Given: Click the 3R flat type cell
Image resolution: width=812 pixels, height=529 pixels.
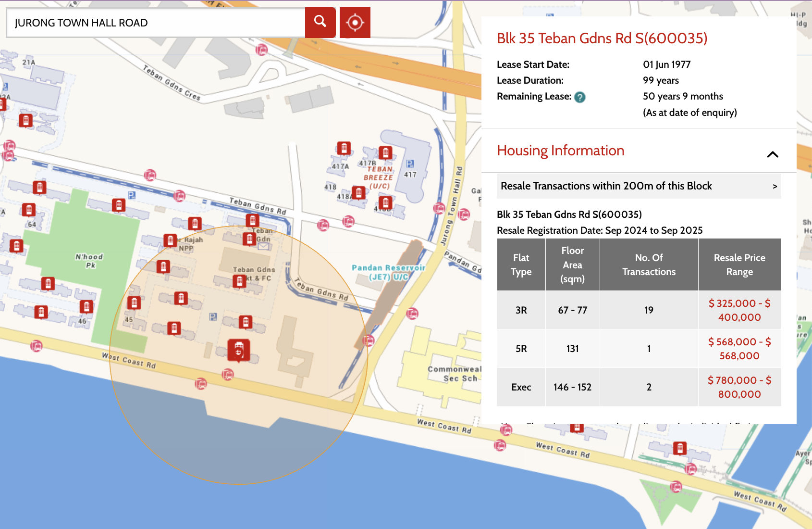Looking at the screenshot, I should coord(521,310).
